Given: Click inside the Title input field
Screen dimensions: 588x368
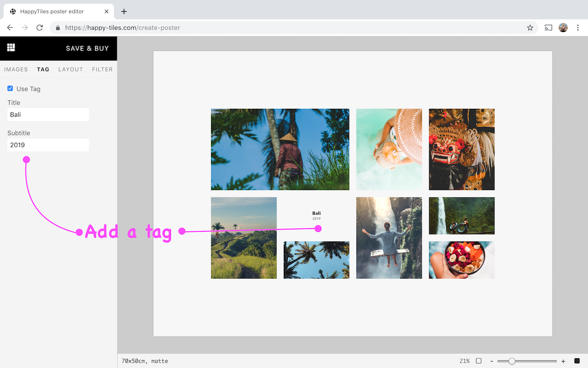Looking at the screenshot, I should 48,114.
